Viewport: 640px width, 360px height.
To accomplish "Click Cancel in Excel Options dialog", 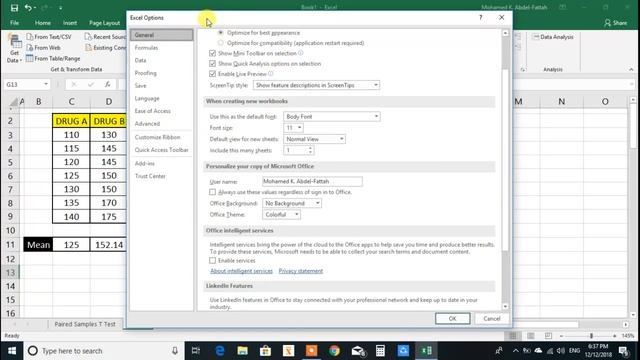I will (x=491, y=318).
